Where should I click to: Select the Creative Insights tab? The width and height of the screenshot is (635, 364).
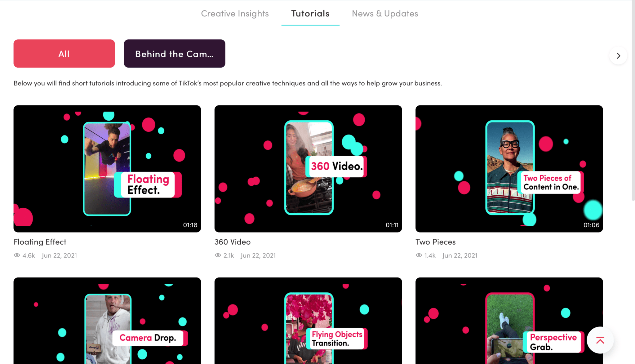click(235, 13)
